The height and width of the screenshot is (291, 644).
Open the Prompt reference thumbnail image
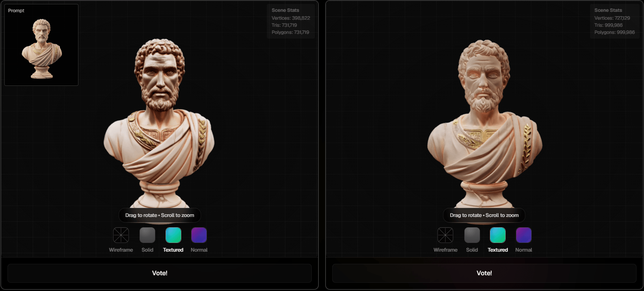(41, 45)
